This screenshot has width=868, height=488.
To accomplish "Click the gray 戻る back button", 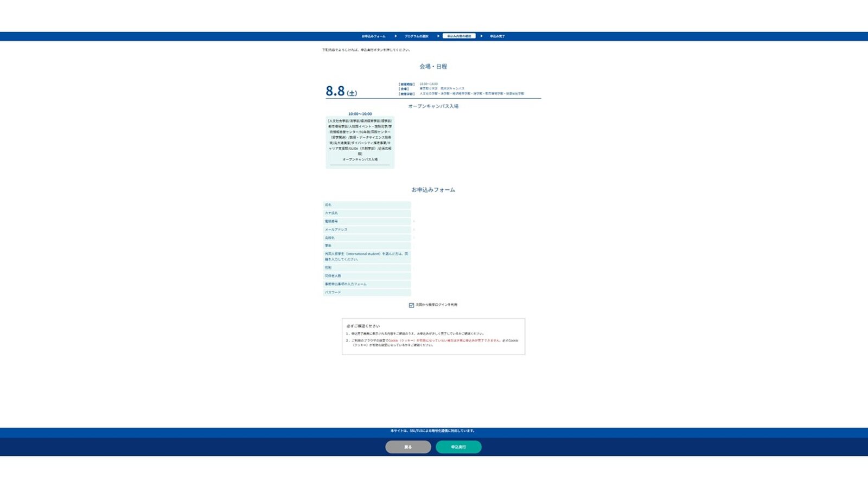I will [408, 447].
